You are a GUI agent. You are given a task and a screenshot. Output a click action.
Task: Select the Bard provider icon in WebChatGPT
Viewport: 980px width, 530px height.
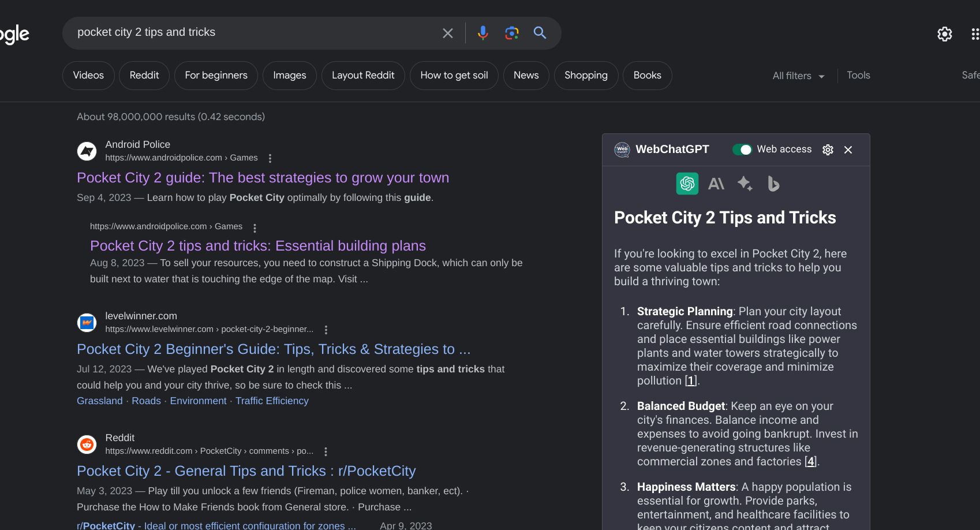coord(745,184)
